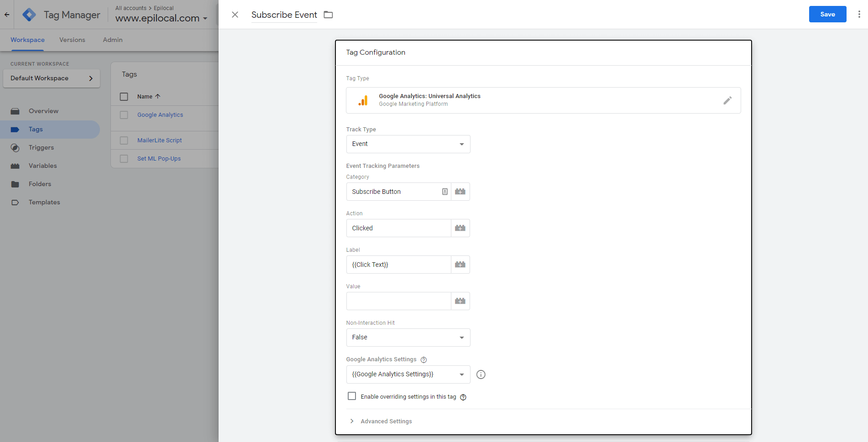Screen dimensions: 868x442
Task: Open the three-dot more actions menu
Action: pyautogui.click(x=859, y=14)
